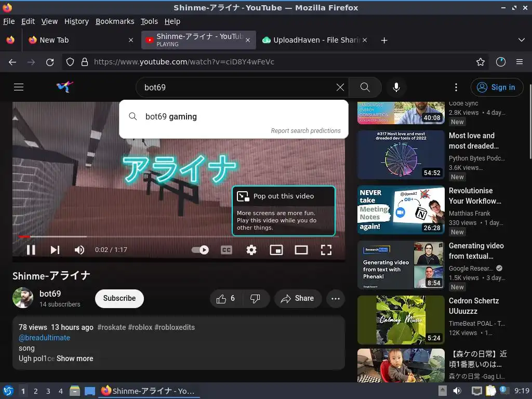The width and height of the screenshot is (532, 399).
Task: Open more actions ellipsis below video
Action: pos(336,299)
